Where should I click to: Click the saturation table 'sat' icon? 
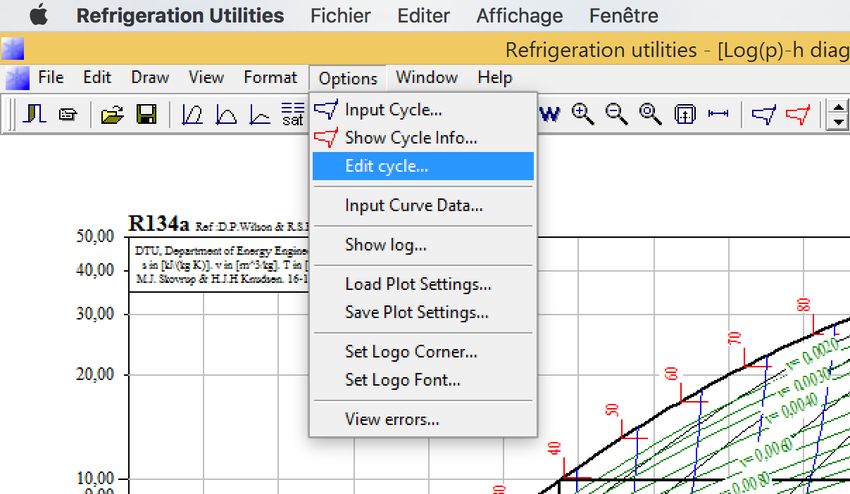(x=292, y=114)
